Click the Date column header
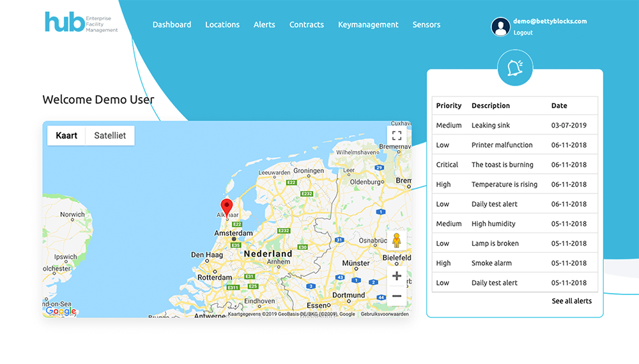Image resolution: width=639 pixels, height=364 pixels. pyautogui.click(x=559, y=105)
